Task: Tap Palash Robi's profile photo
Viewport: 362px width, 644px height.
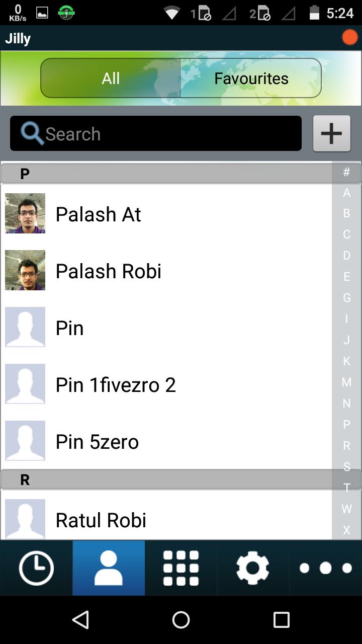Action: click(x=25, y=270)
